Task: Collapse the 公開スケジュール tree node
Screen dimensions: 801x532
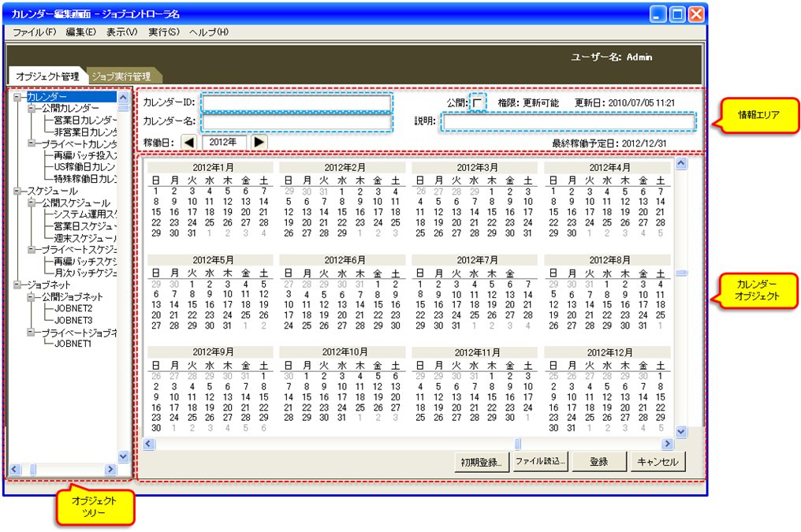Action: pos(32,203)
